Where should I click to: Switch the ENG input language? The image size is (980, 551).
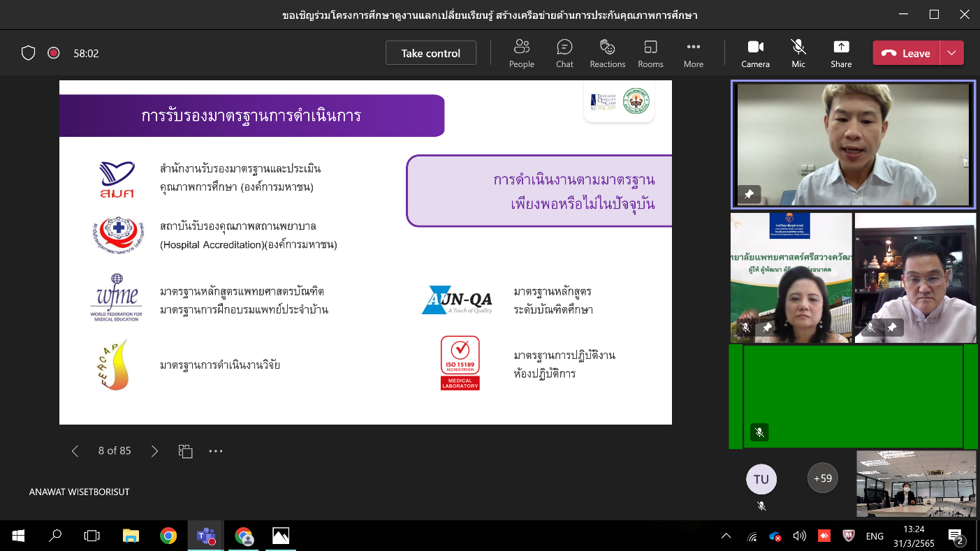[875, 536]
